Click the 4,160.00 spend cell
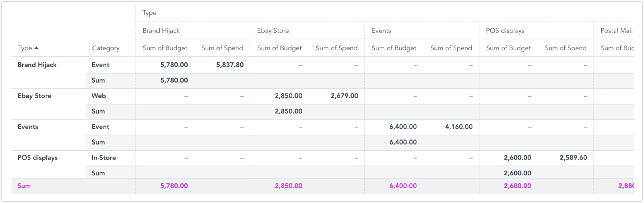644x203 pixels. 458,127
